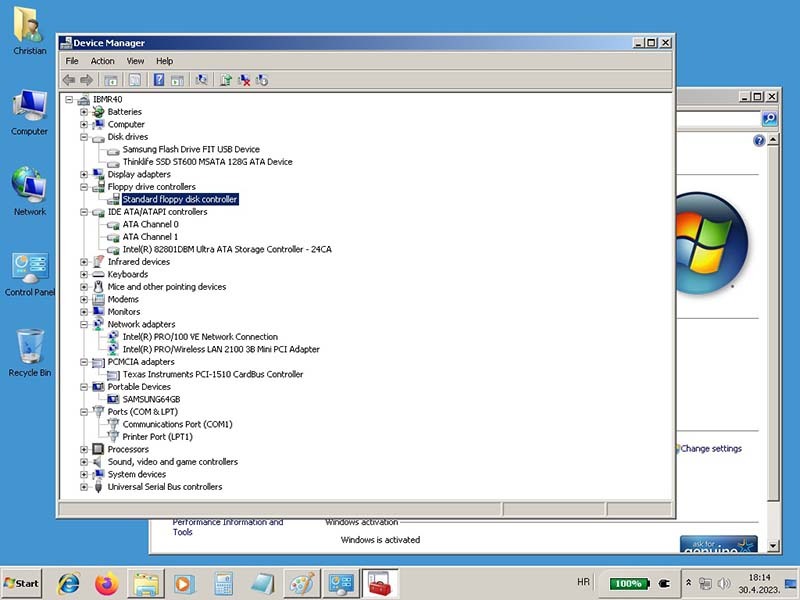
Task: Open the View menu
Action: pos(135,61)
